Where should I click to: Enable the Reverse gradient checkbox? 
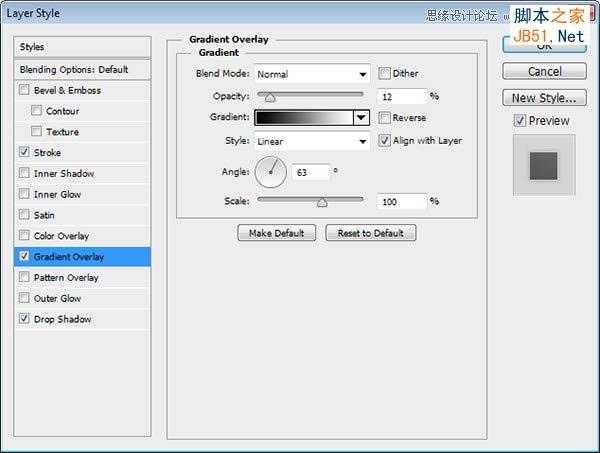[385, 117]
